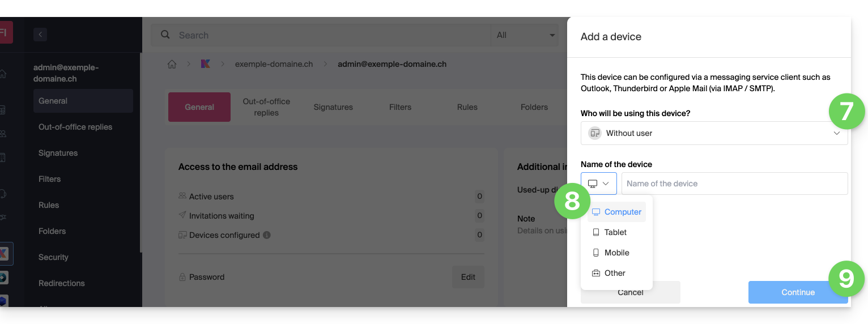
Task: Switch to the Signatures tab
Action: [333, 107]
